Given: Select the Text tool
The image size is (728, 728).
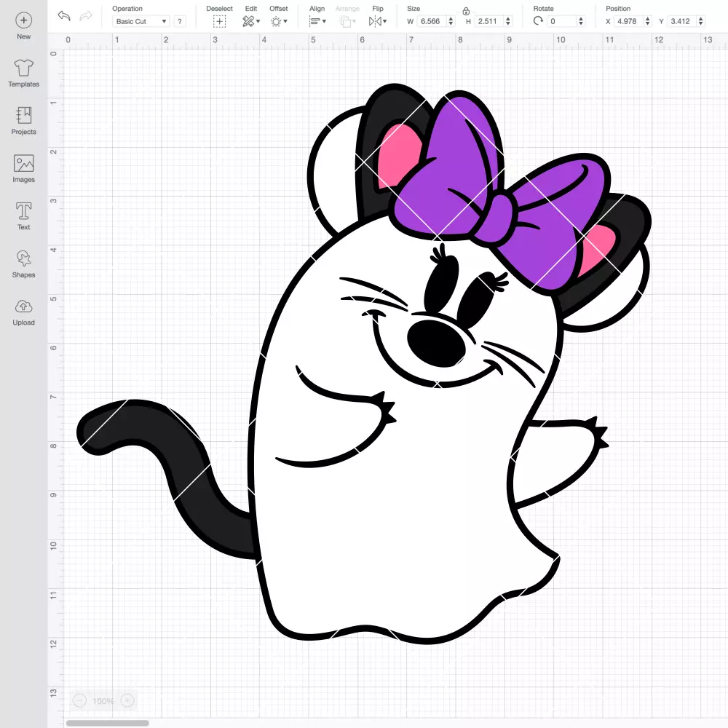Looking at the screenshot, I should click(x=24, y=216).
